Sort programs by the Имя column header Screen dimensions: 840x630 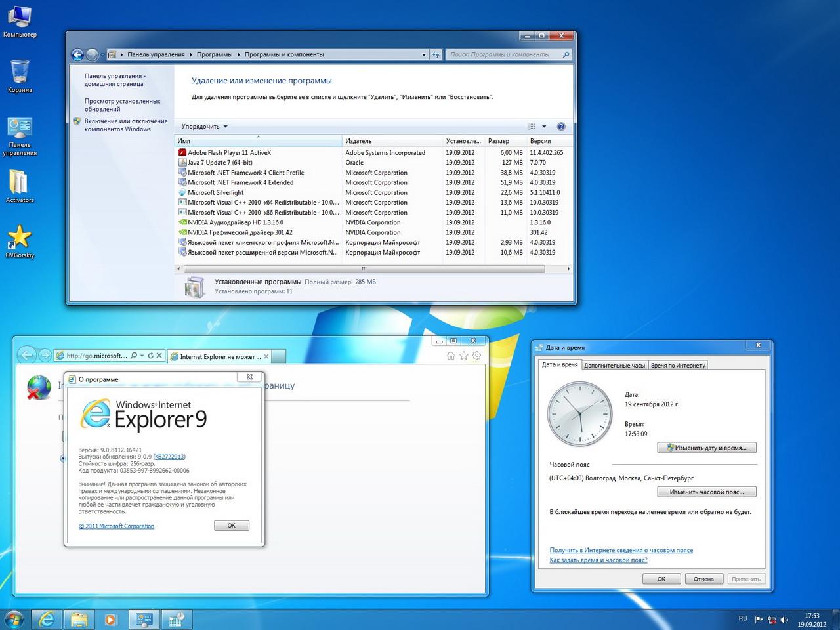tap(259, 141)
